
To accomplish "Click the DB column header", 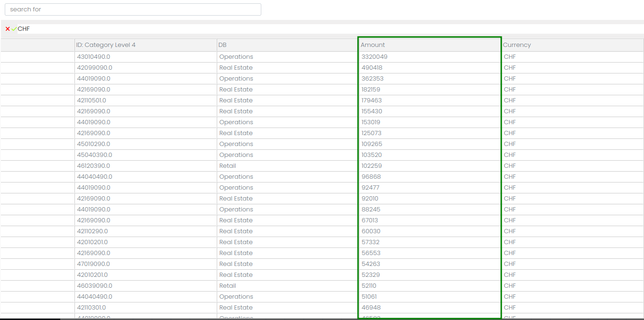I will [222, 45].
